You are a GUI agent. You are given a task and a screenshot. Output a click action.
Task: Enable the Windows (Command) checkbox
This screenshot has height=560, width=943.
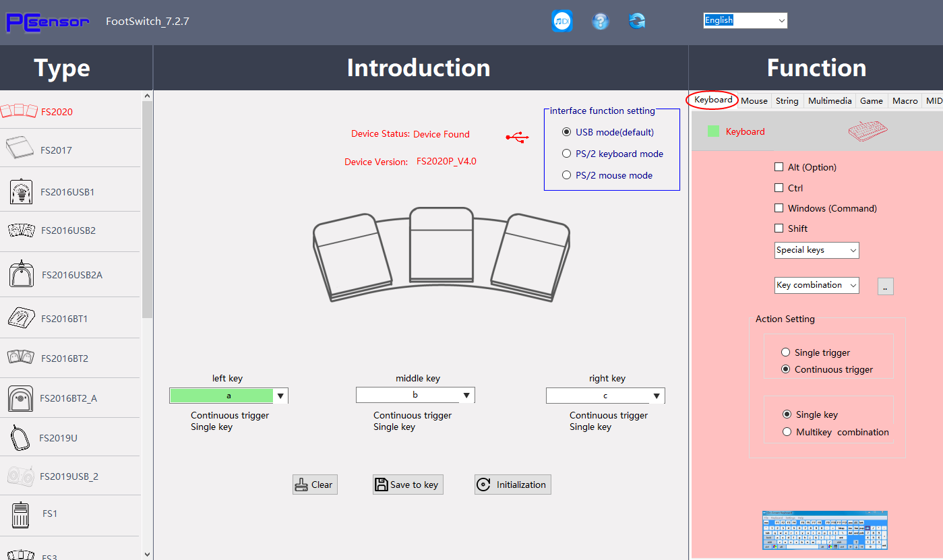click(x=779, y=208)
